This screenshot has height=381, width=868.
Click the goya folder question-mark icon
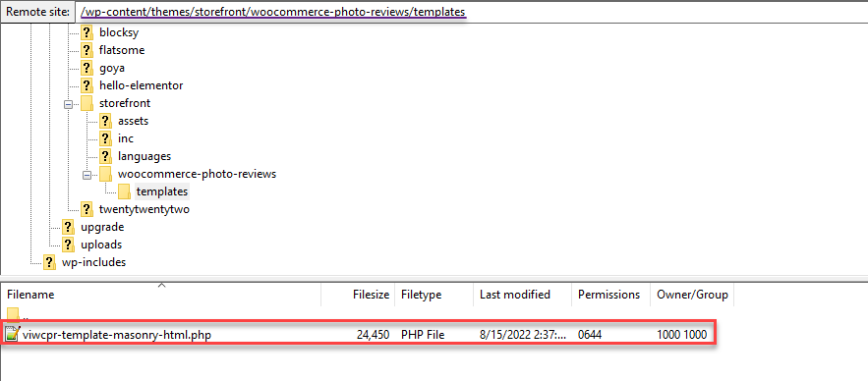click(x=87, y=68)
